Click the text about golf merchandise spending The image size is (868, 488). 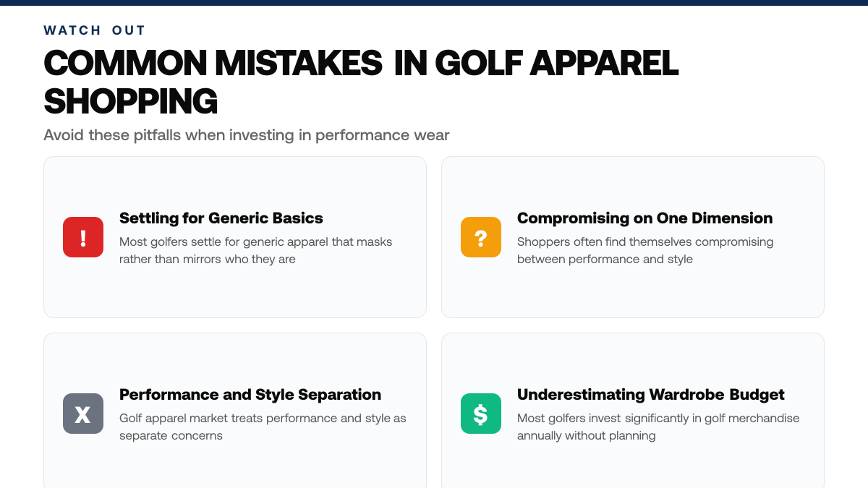click(x=658, y=427)
